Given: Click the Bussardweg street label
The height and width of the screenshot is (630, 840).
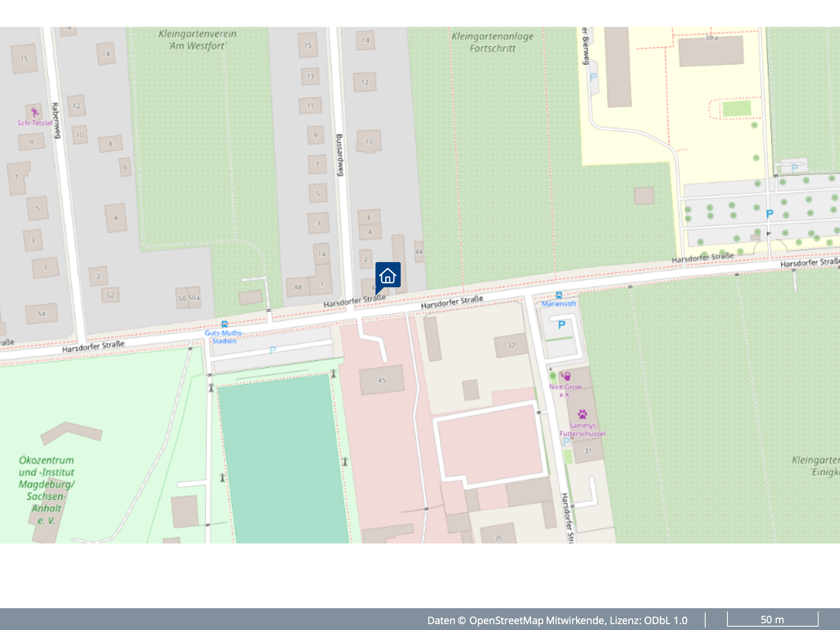Looking at the screenshot, I should click(x=339, y=155).
